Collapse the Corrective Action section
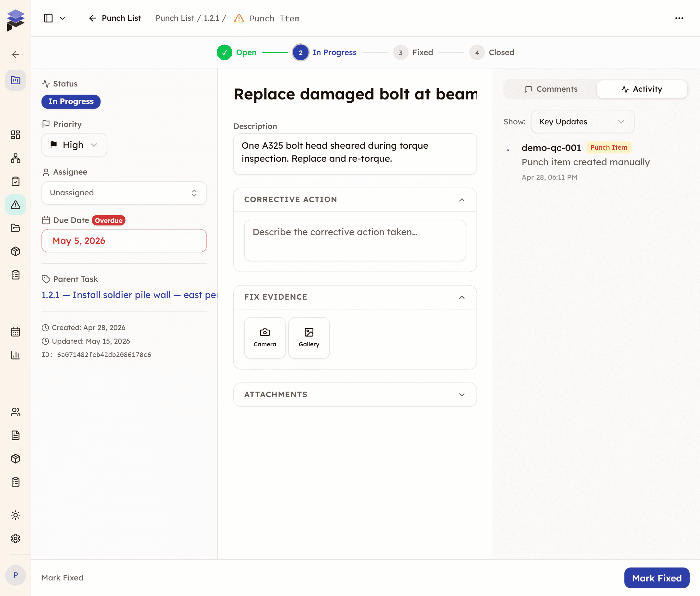The image size is (700, 596). pyautogui.click(x=462, y=200)
